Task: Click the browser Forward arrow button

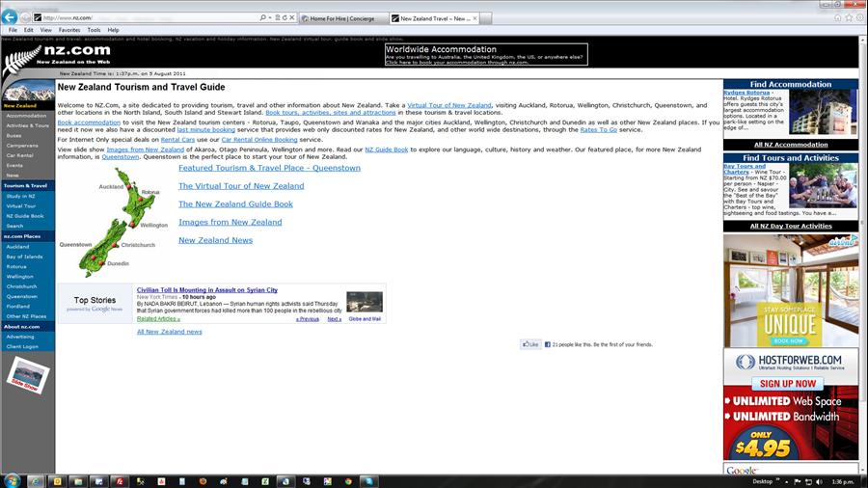Action: [25, 17]
